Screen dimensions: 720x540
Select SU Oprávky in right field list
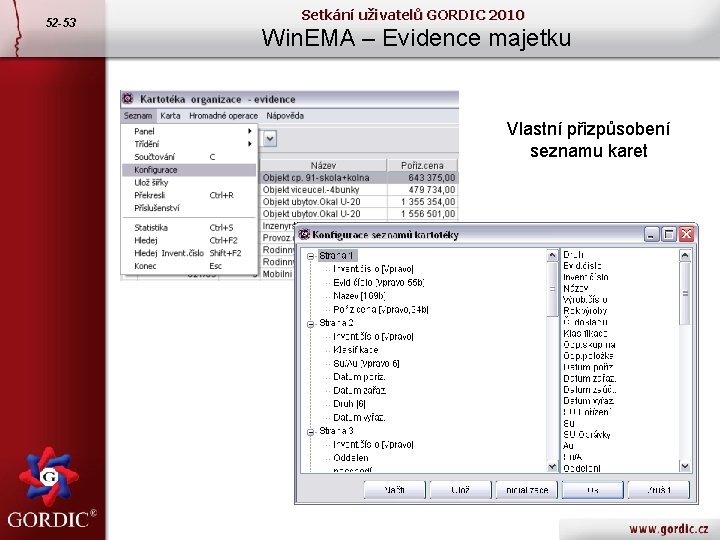(x=587, y=434)
